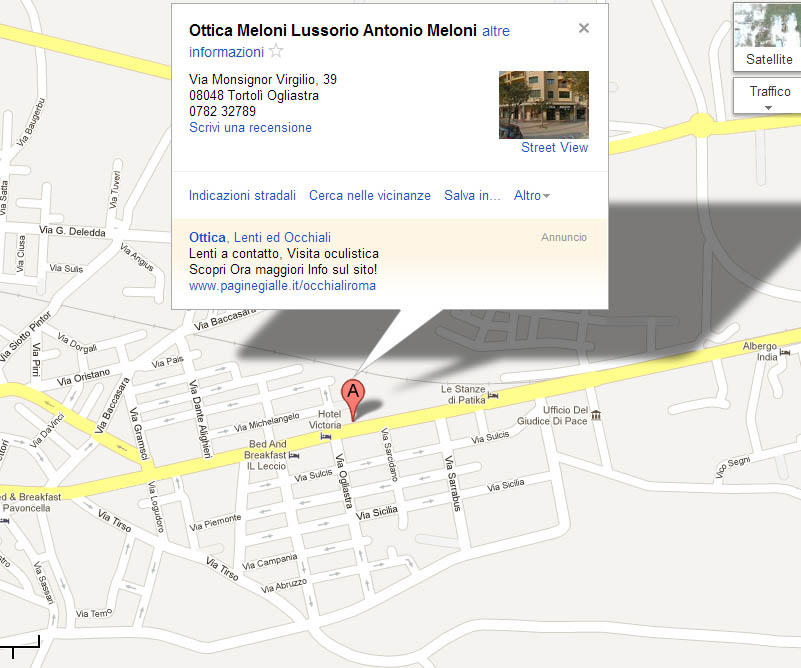Viewport: 801px width, 668px height.
Task: Click the 'Via Angius' street label
Action: (136, 256)
